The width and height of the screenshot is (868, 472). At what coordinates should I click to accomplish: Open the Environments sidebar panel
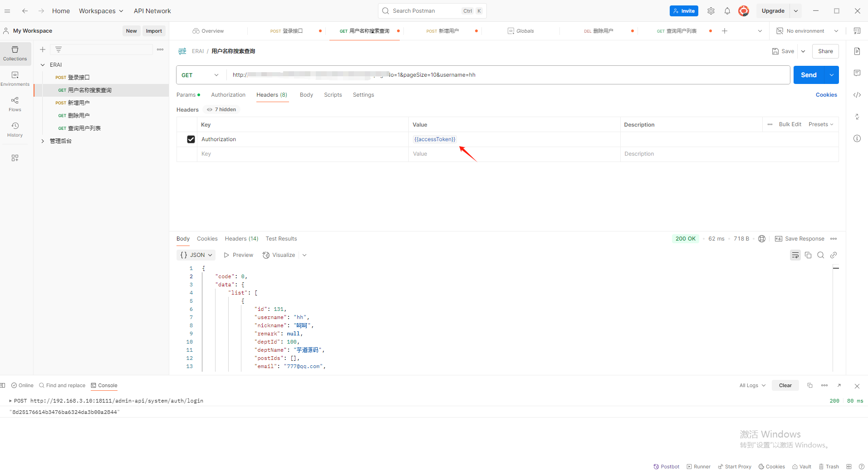coord(15,78)
